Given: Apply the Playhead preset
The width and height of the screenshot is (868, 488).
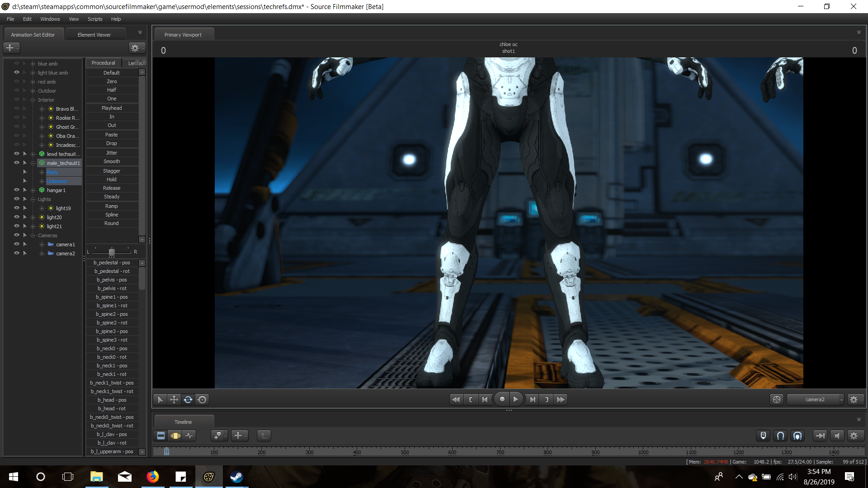Looking at the screenshot, I should point(112,108).
